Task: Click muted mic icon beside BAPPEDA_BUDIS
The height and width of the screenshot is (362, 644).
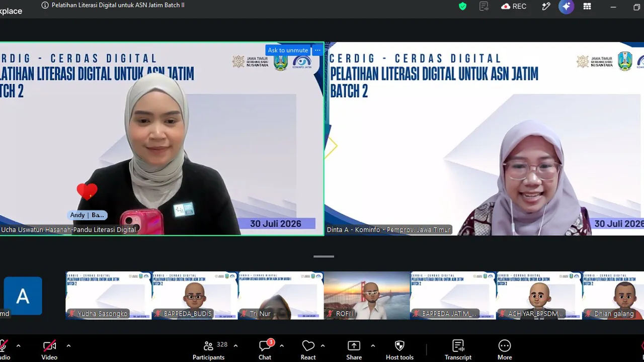Action: click(x=158, y=314)
